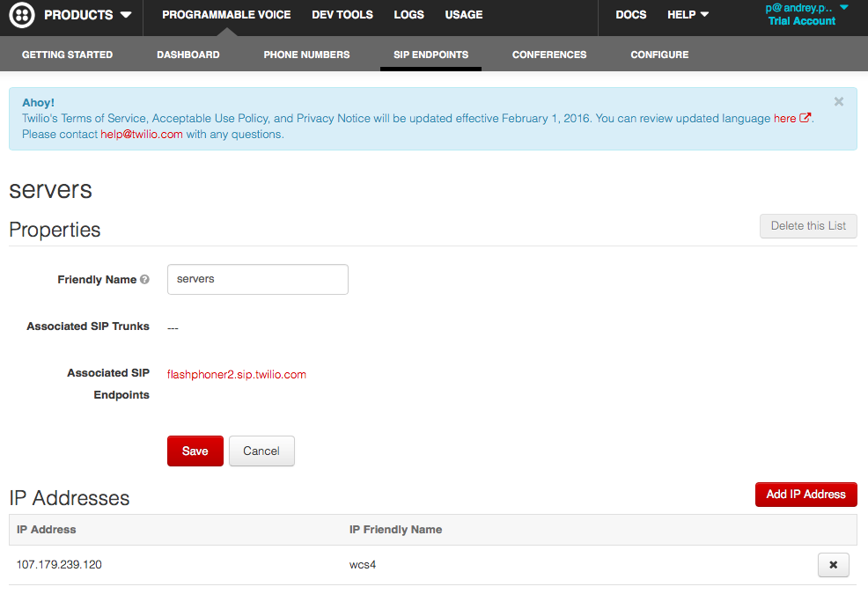Switch to Conferences tab
This screenshot has height=616, width=868.
tap(549, 55)
